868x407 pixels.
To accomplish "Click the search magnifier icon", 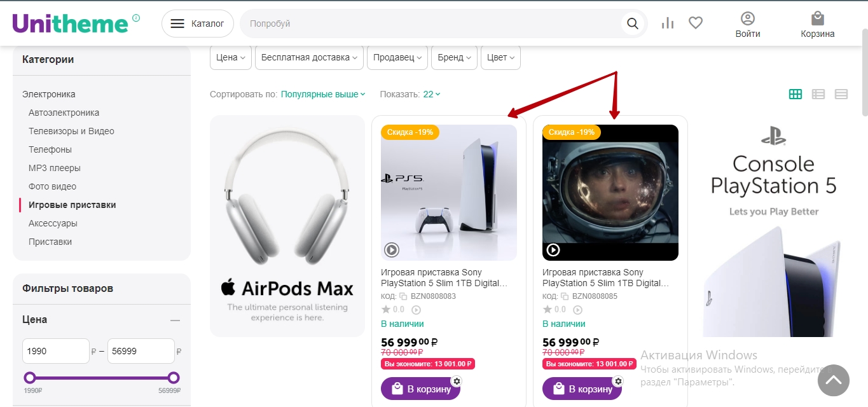I will tap(632, 24).
